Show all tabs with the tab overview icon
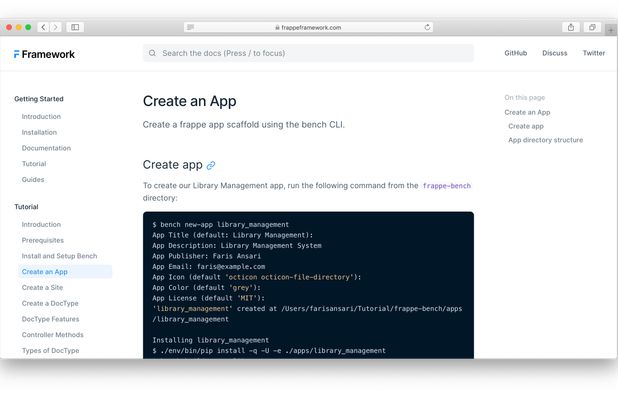This screenshot has height=394, width=618. point(592,27)
